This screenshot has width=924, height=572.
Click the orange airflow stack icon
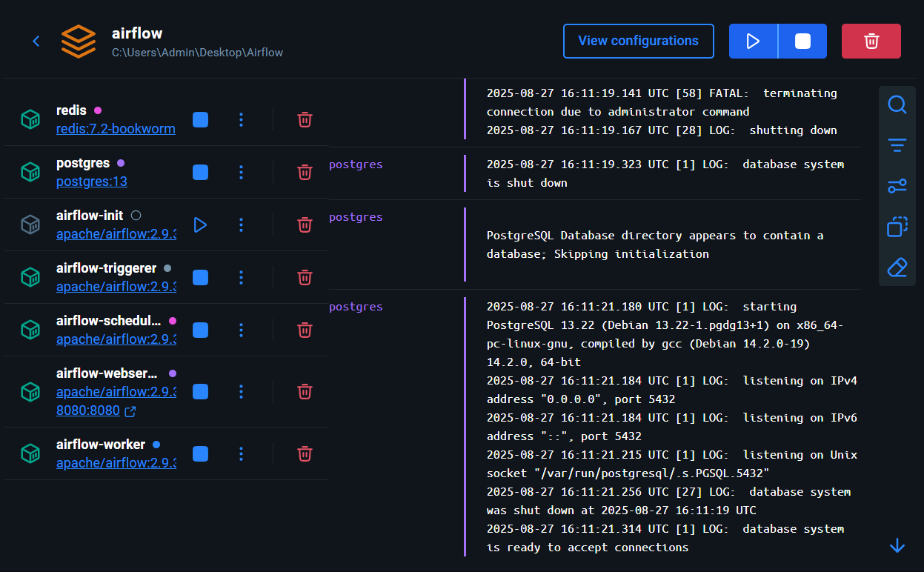tap(79, 41)
